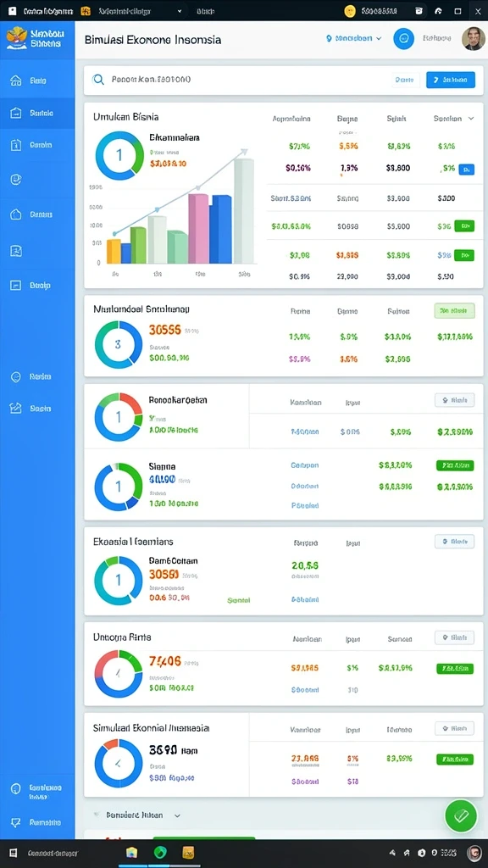This screenshot has height=868, width=488.
Task: Click the user profile photo in the header
Action: (473, 39)
